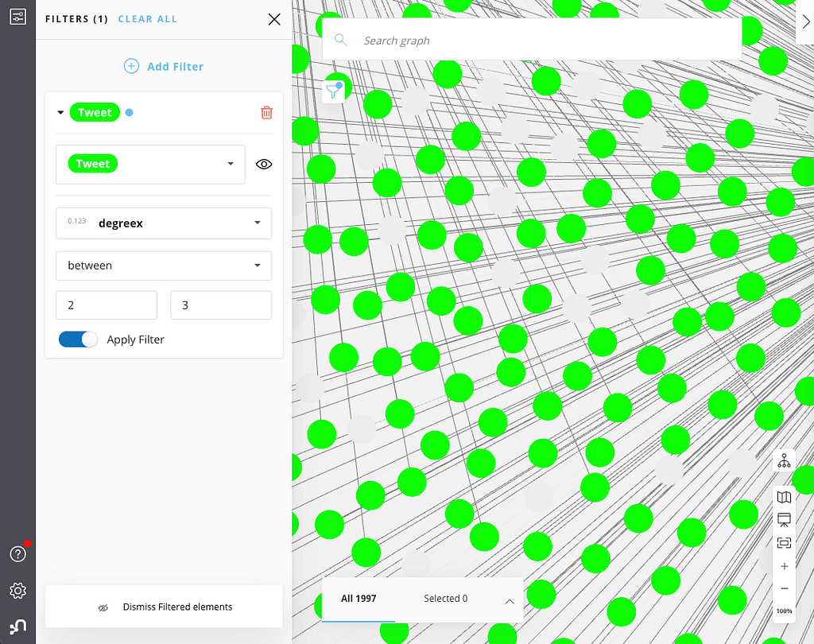Click the fit to screen icon
This screenshot has height=644, width=814.
(784, 543)
